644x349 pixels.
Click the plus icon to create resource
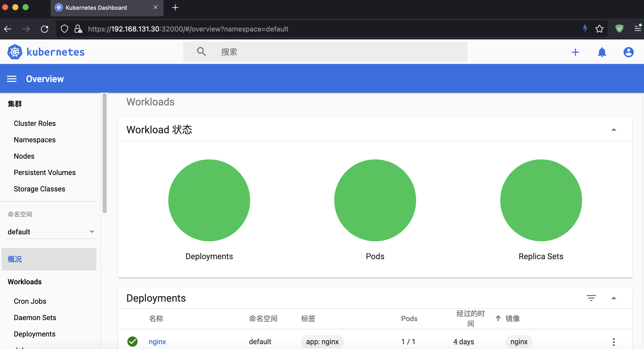point(575,52)
